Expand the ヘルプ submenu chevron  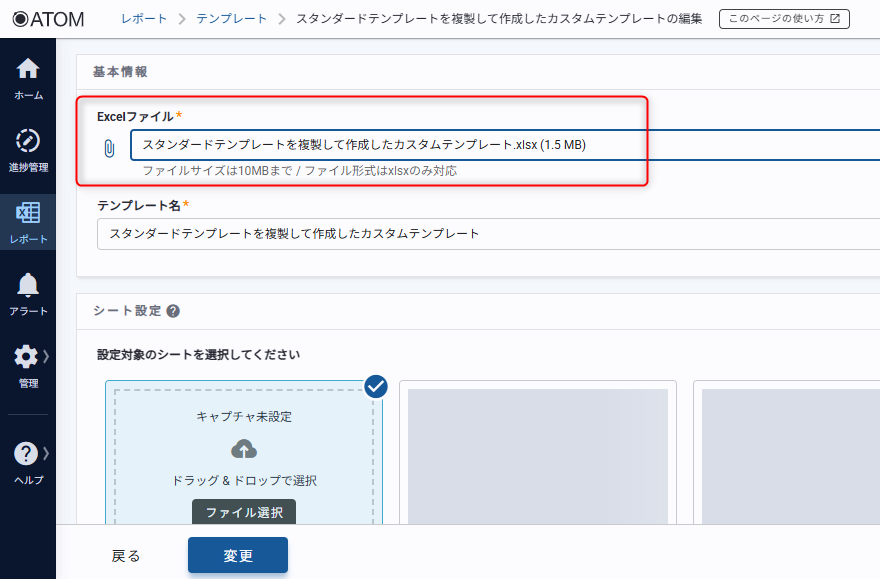pos(46,453)
